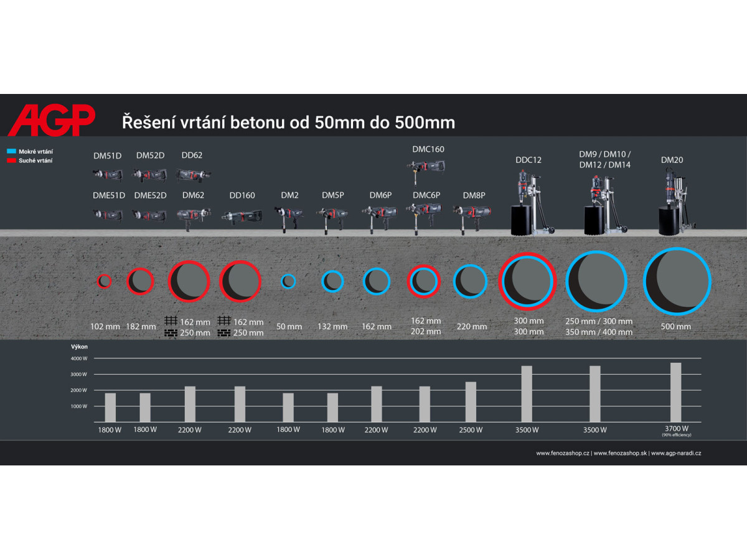Select the 'DM8P' model name
This screenshot has height=560, width=747.
[x=474, y=195]
